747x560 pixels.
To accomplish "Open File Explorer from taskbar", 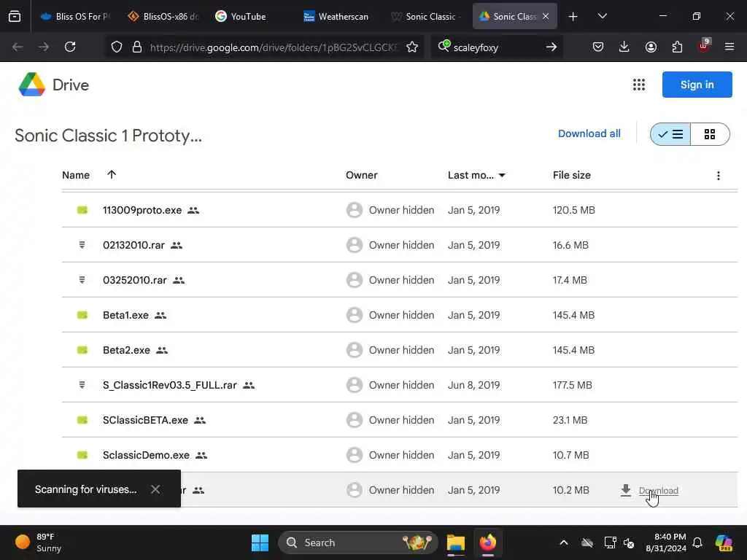I will coord(455,542).
